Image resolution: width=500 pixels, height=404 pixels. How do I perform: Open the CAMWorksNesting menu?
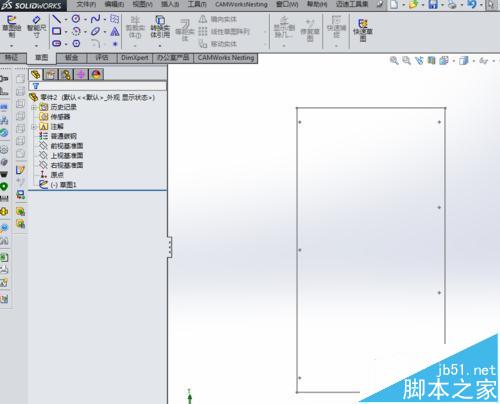pyautogui.click(x=241, y=4)
